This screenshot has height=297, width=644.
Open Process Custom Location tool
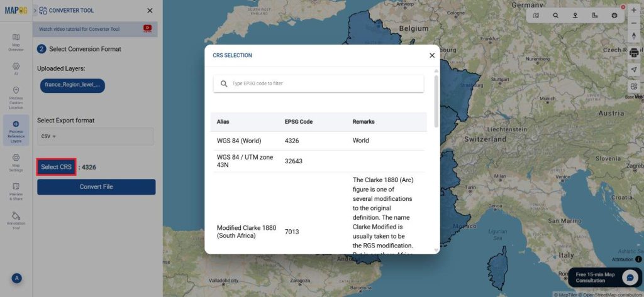click(x=16, y=97)
